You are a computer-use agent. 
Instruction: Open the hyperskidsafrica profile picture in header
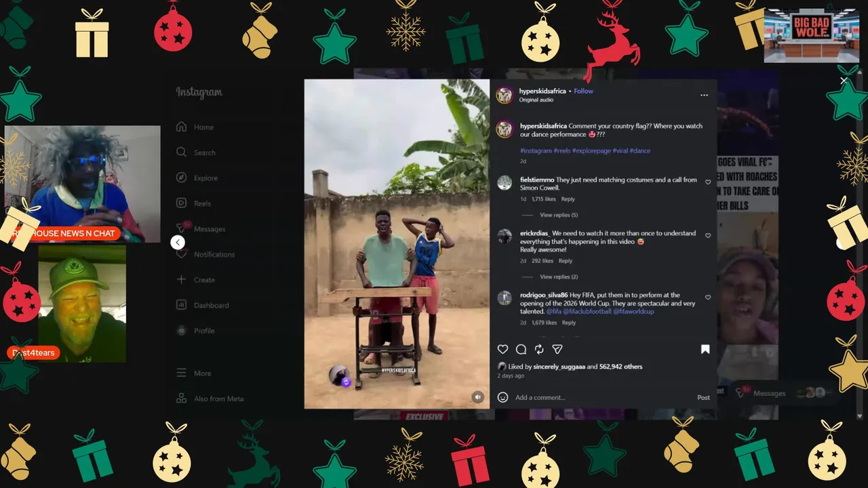pos(504,95)
